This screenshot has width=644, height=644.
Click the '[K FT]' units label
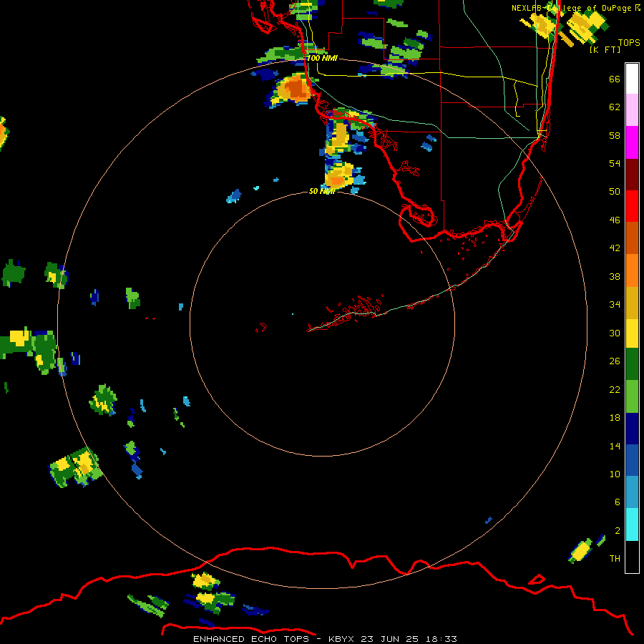[x=605, y=49]
